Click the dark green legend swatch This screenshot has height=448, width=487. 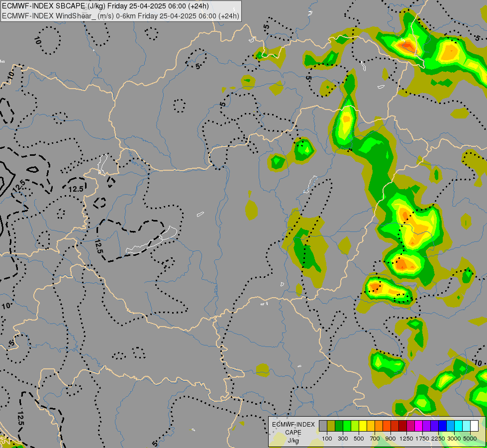click(x=339, y=426)
